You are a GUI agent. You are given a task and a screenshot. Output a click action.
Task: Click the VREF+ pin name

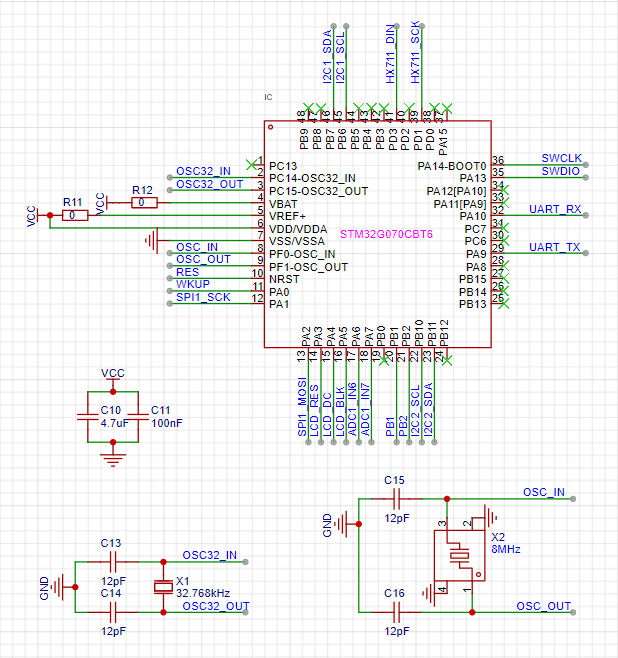coord(287,216)
